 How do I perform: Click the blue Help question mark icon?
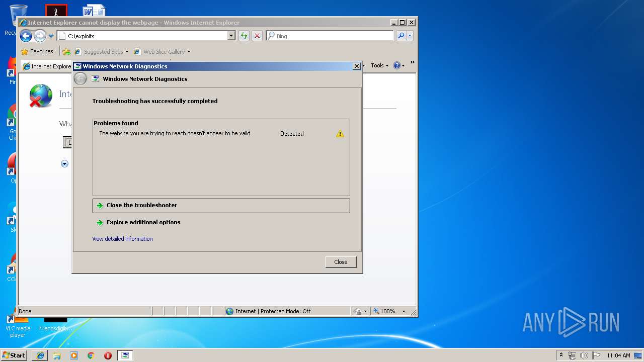pyautogui.click(x=396, y=65)
